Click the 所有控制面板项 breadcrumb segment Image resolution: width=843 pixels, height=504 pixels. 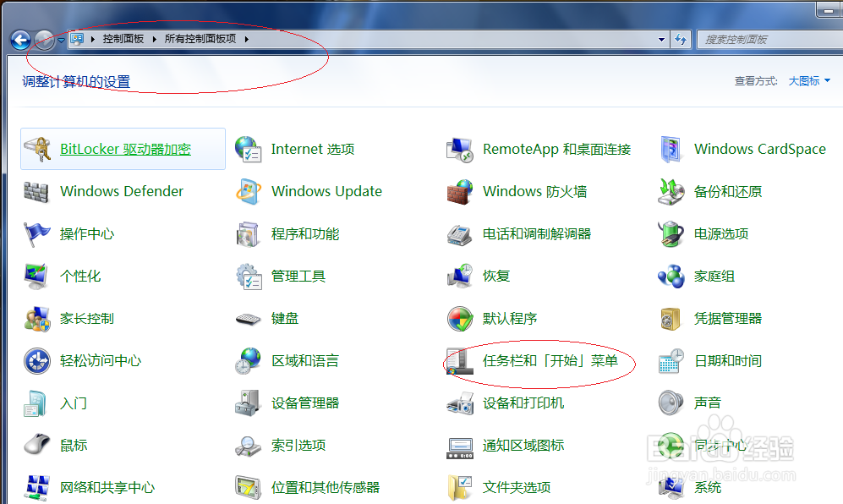point(200,39)
